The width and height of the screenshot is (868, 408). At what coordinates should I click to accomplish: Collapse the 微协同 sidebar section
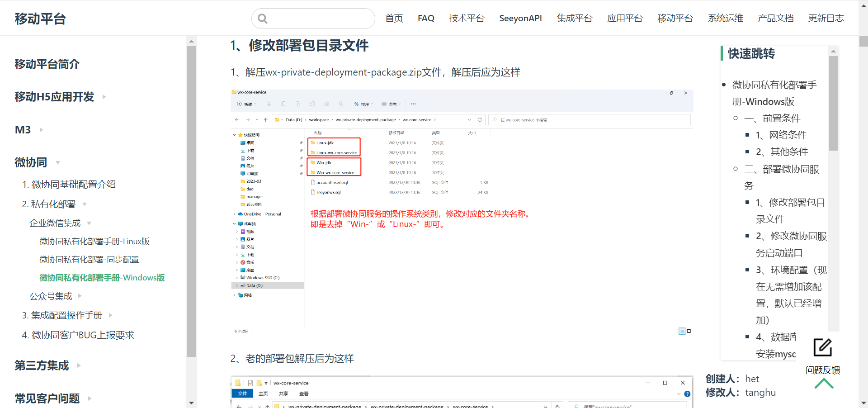[58, 162]
